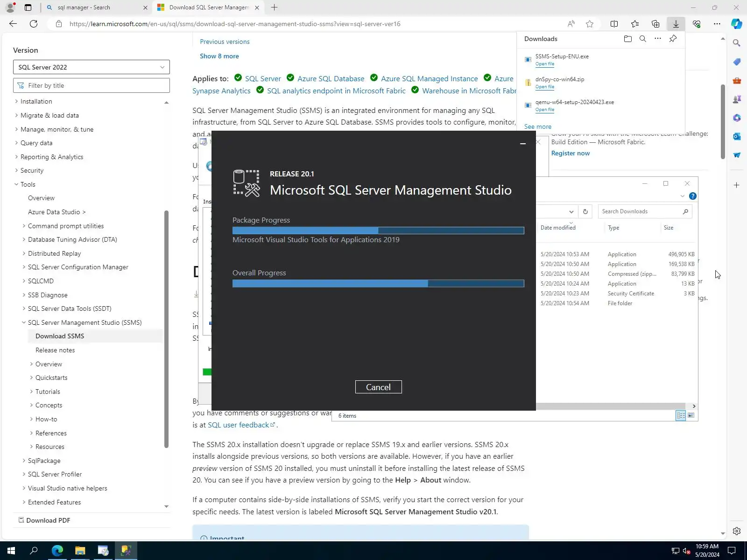Expand the Quickstarts tree node
Viewport: 747px width, 560px height.
pyautogui.click(x=32, y=378)
